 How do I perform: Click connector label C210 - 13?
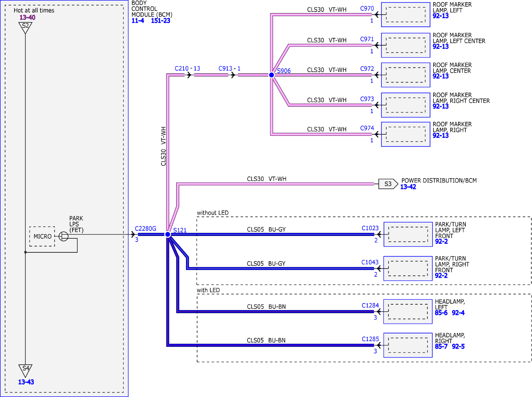point(187,68)
